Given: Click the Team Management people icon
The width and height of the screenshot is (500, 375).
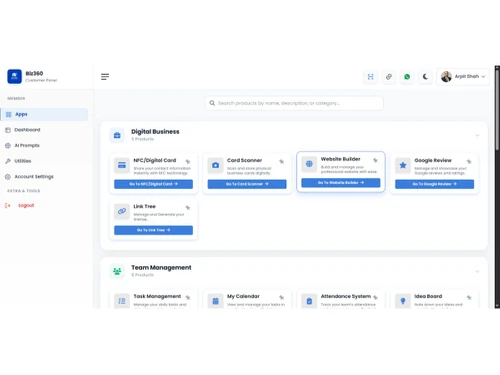Looking at the screenshot, I should pos(117,271).
